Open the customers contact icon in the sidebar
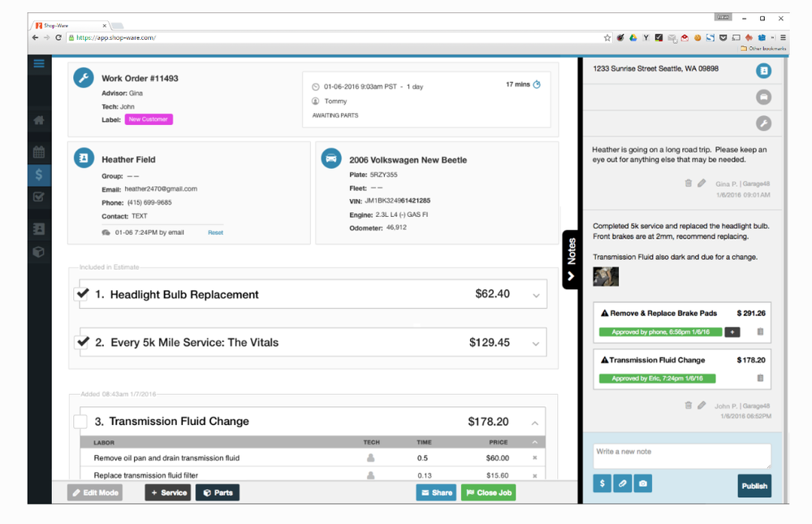Viewport: 812px width, 524px height. pos(39,228)
